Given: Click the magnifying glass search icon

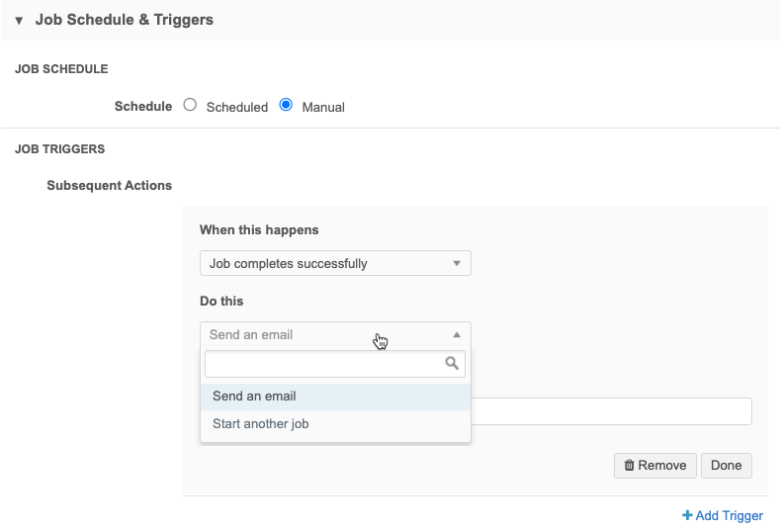Looking at the screenshot, I should coord(452,364).
